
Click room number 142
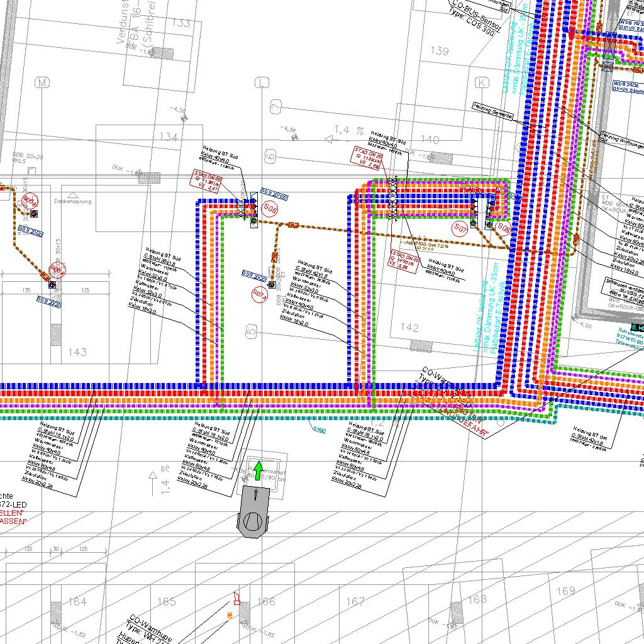pyautogui.click(x=409, y=328)
